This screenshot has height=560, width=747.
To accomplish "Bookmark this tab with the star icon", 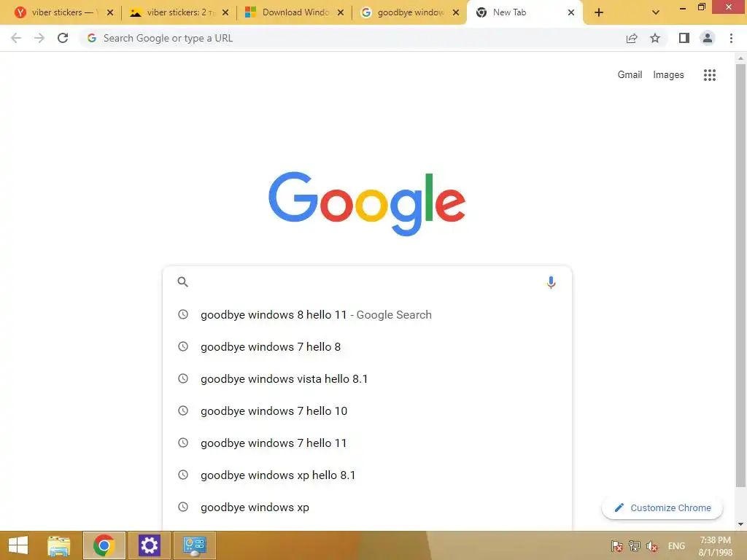I will point(655,38).
